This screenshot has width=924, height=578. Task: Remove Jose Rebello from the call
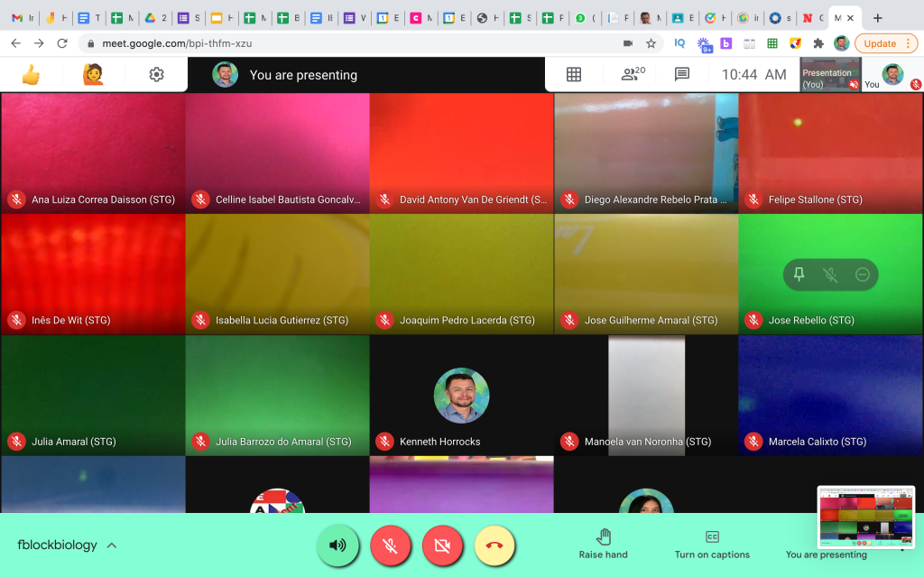coord(863,275)
